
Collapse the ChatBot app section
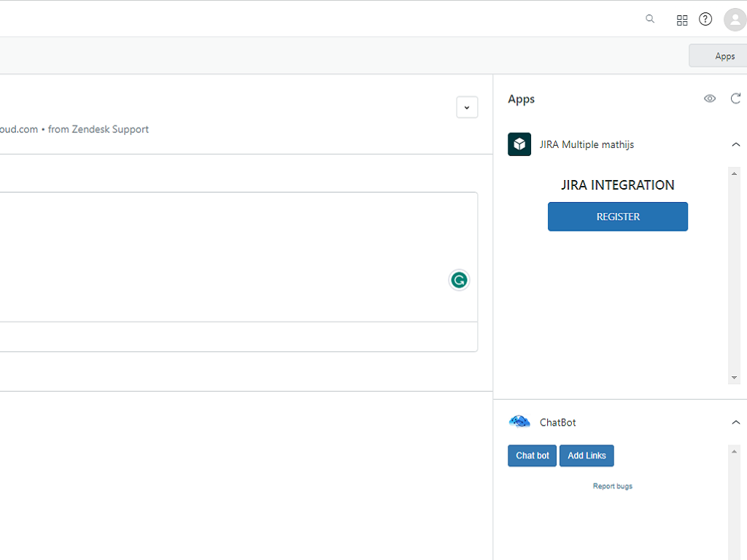click(x=735, y=422)
